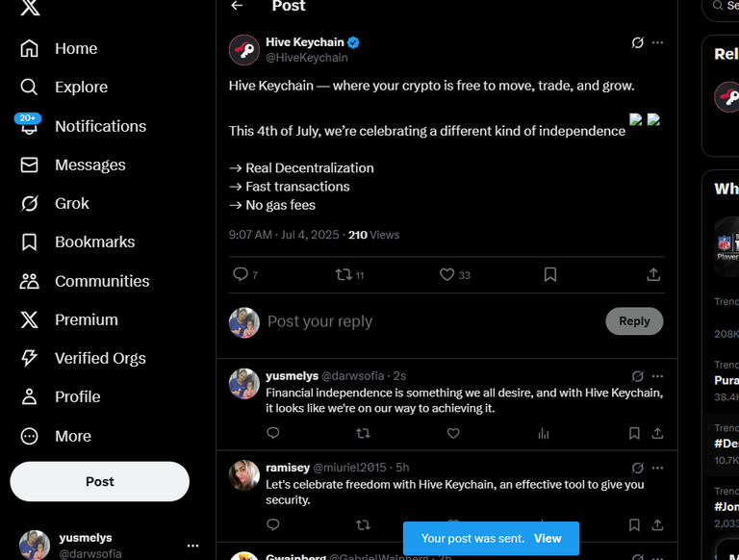The width and height of the screenshot is (739, 560).
Task: Like the Hive Keychain post
Action: (446, 274)
